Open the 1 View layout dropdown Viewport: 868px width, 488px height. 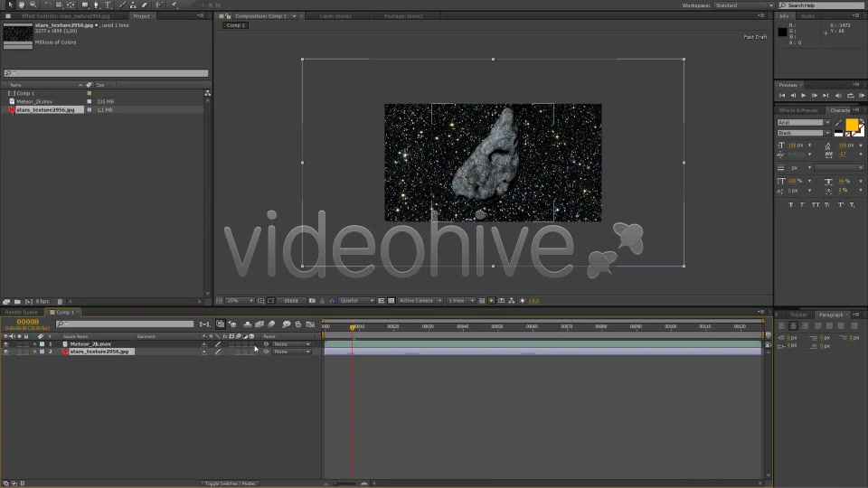coord(460,300)
